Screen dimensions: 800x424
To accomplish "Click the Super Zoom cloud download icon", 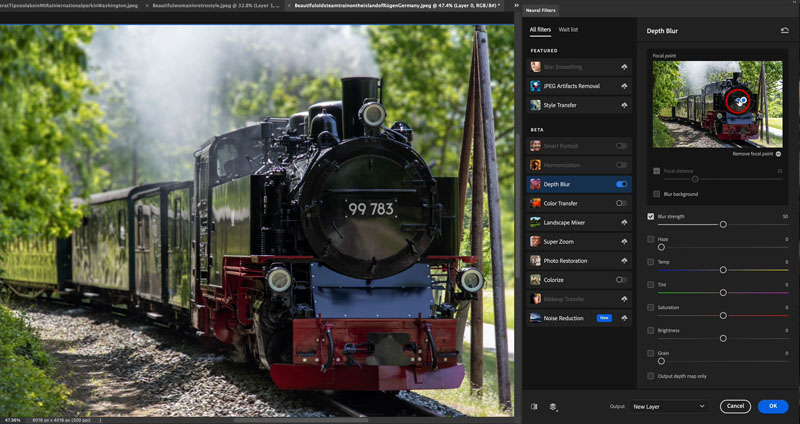I will point(624,242).
